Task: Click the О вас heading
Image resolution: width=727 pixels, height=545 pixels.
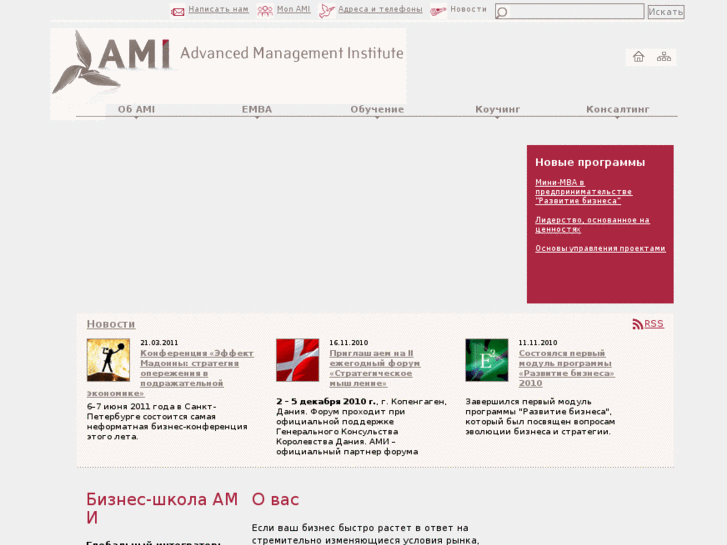Action: [275, 500]
